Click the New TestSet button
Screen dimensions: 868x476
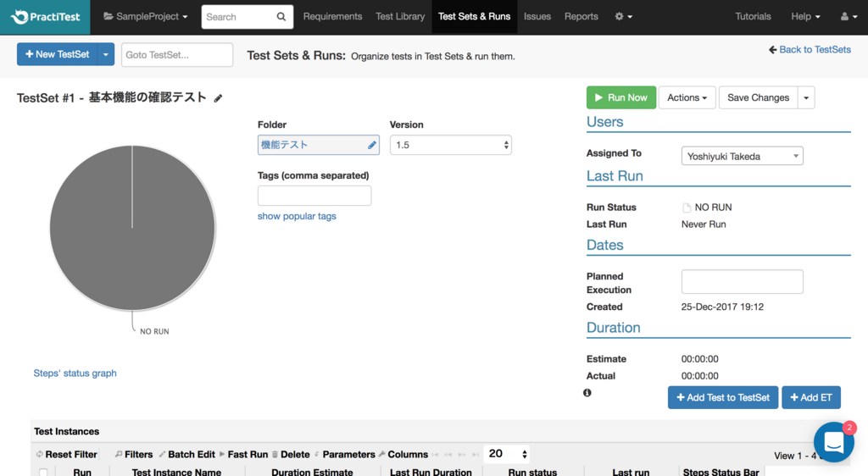tap(57, 54)
